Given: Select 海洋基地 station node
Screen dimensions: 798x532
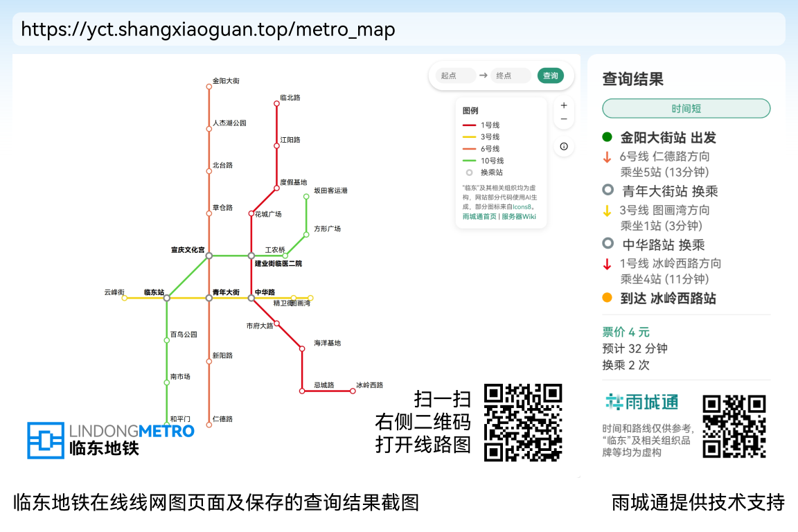Looking at the screenshot, I should click(302, 348).
